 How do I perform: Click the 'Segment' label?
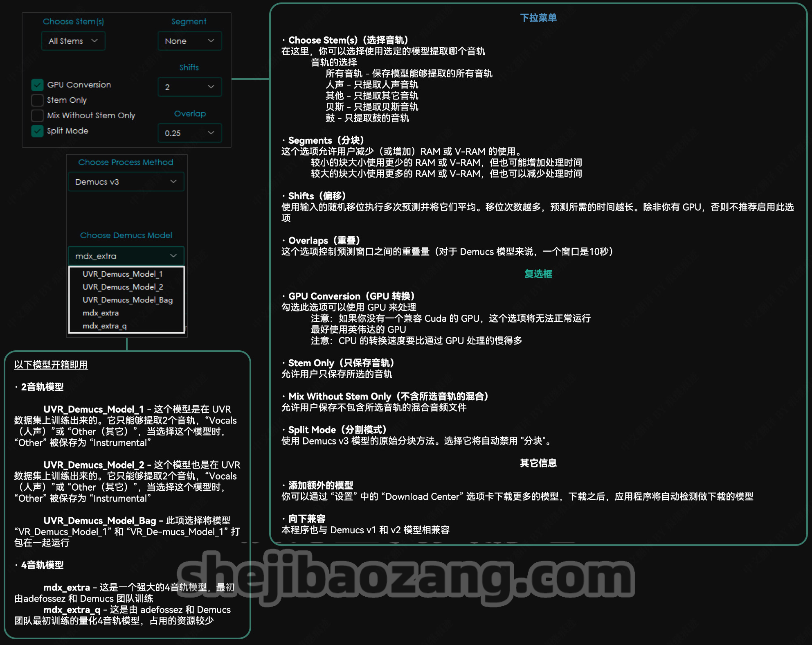pyautogui.click(x=189, y=21)
